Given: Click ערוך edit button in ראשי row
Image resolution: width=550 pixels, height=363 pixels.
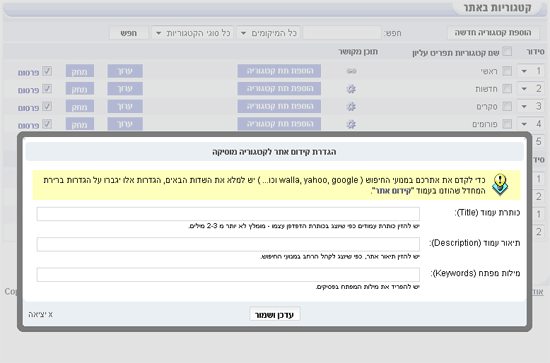Looking at the screenshot, I should click(125, 71).
